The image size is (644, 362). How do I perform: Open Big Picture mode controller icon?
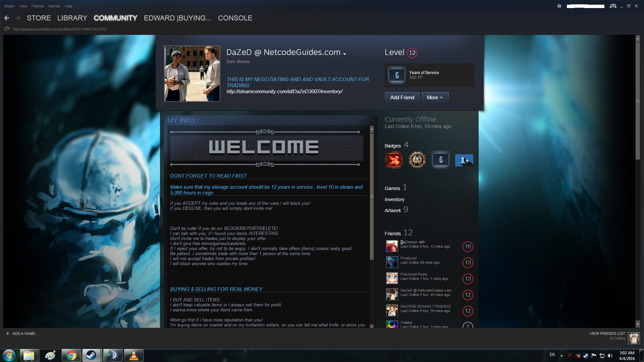coord(613,6)
